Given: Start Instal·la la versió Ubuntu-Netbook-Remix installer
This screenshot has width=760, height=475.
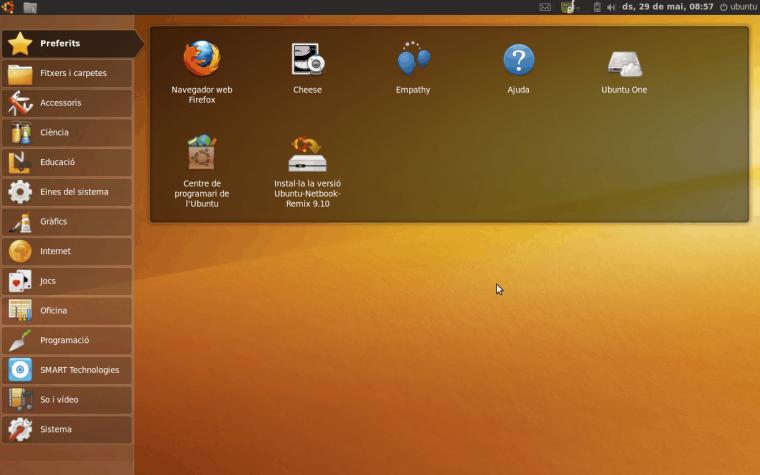Looking at the screenshot, I should 307,172.
